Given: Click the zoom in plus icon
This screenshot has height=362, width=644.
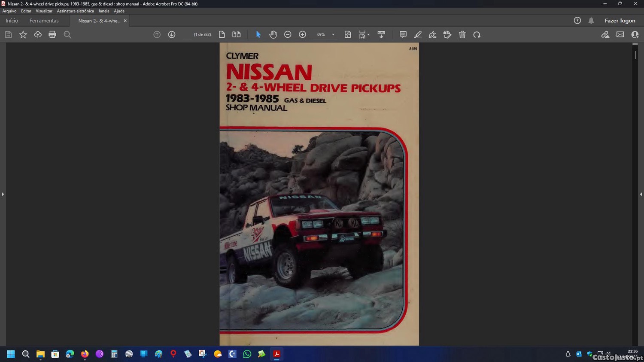Looking at the screenshot, I should (302, 34).
